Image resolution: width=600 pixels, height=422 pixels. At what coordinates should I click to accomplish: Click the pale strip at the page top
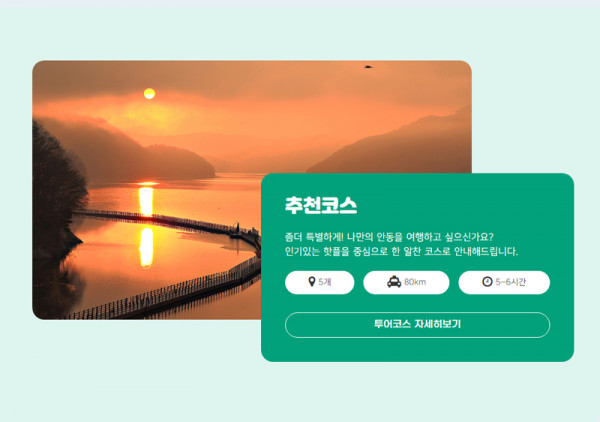(300, 4)
